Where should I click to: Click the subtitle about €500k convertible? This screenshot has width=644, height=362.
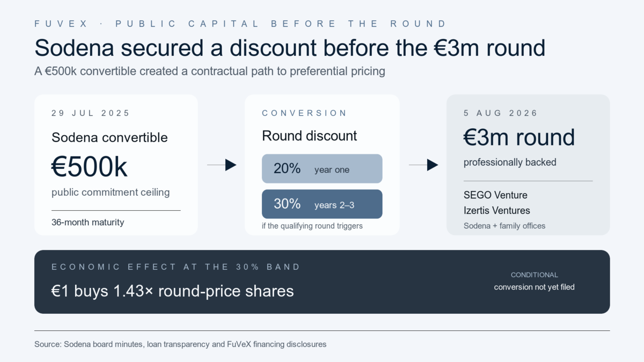pyautogui.click(x=210, y=71)
